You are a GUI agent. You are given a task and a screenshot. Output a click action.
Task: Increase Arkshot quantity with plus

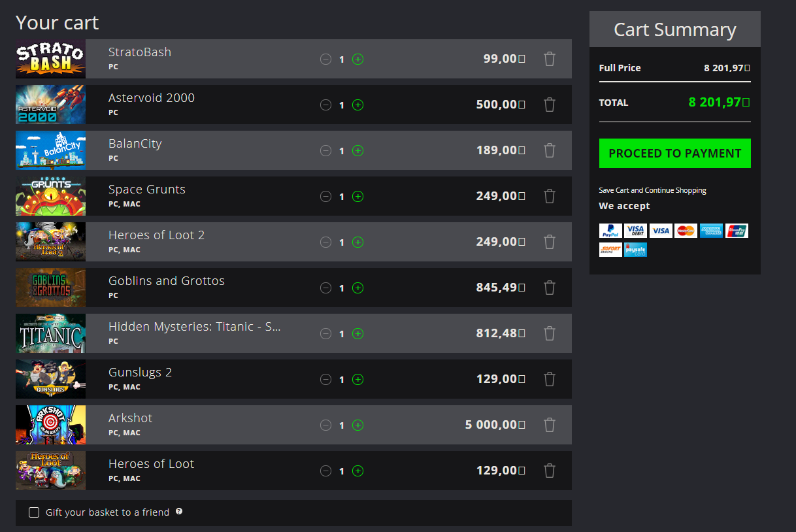click(357, 425)
